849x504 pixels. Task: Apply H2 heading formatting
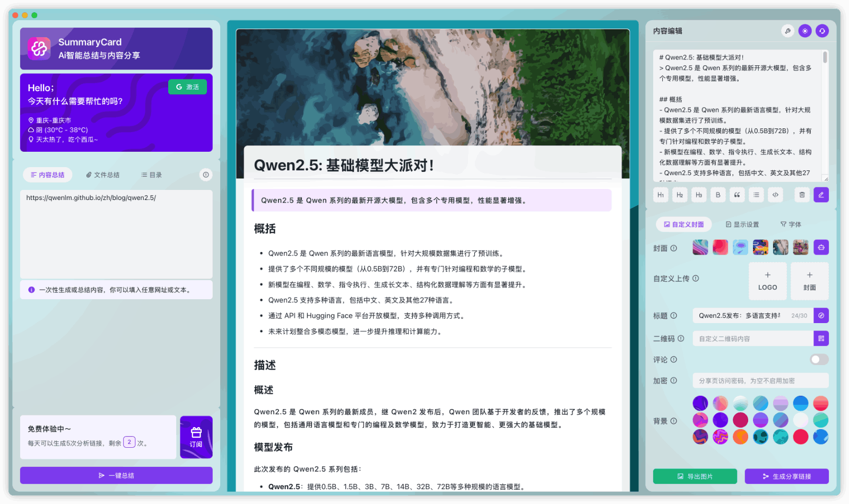680,195
